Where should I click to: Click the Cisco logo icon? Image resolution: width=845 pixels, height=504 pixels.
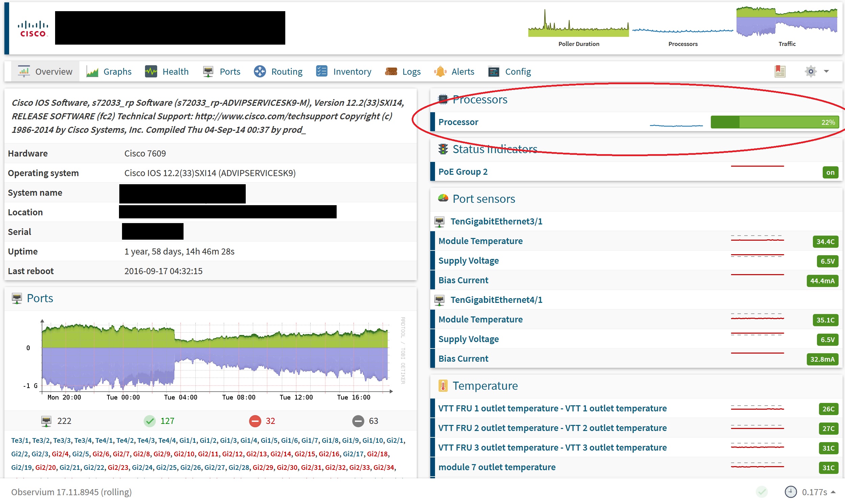[33, 28]
